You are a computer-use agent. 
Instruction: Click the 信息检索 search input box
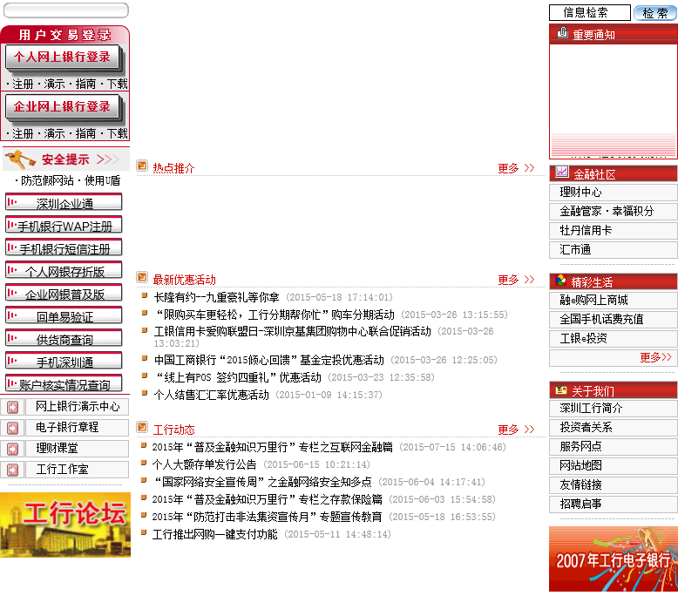[x=589, y=12]
